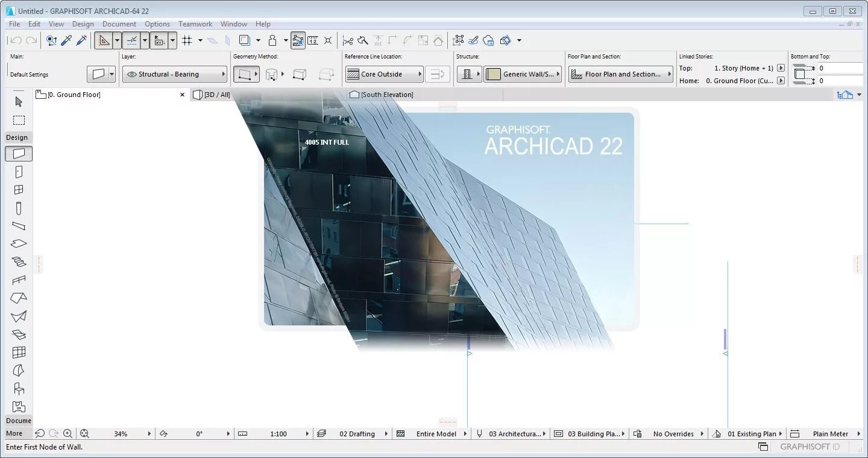The width and height of the screenshot is (868, 458).
Task: Select the Beam tool
Action: tap(19, 226)
